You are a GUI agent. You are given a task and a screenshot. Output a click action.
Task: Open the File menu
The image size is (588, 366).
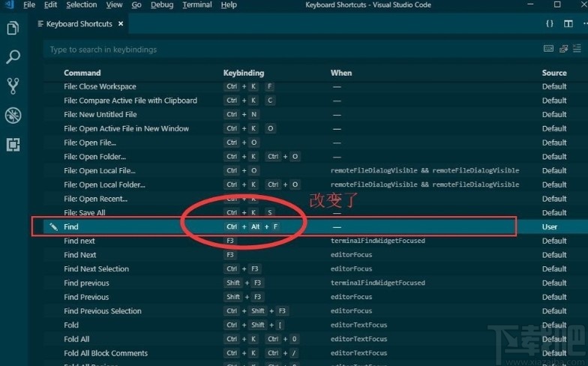click(28, 4)
